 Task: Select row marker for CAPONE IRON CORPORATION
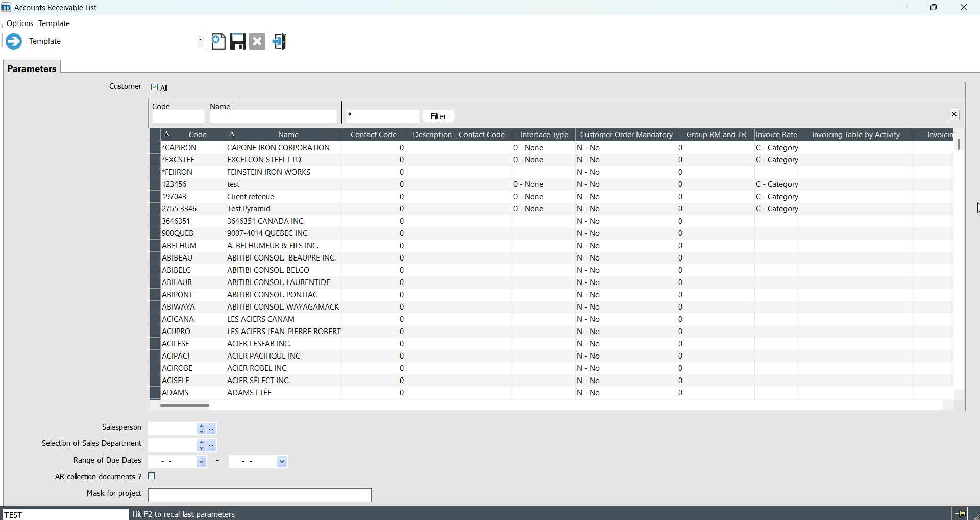coord(155,148)
